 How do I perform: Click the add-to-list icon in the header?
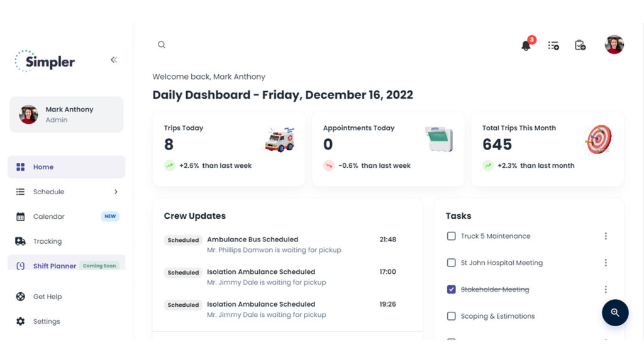pyautogui.click(x=553, y=45)
